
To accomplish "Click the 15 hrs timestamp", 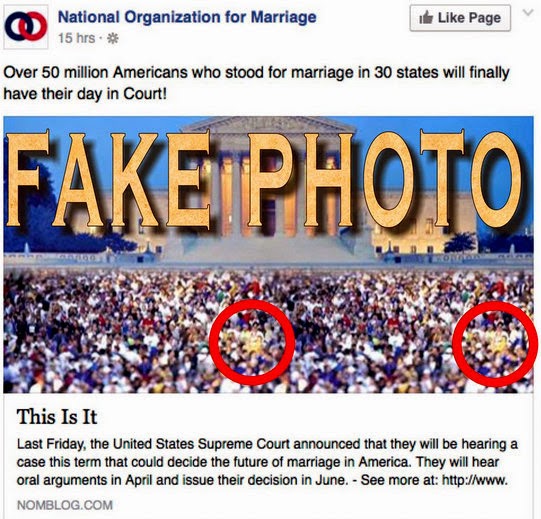I will [x=76, y=38].
